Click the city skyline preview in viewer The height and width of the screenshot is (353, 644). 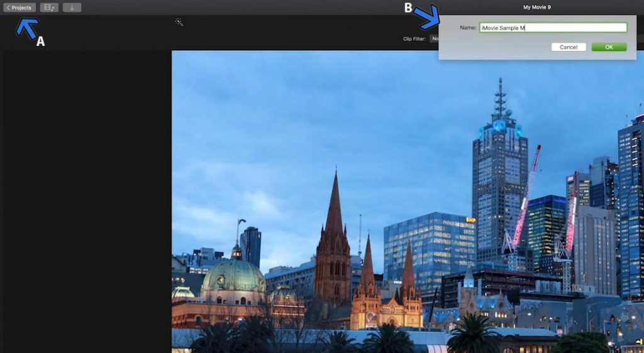click(408, 202)
